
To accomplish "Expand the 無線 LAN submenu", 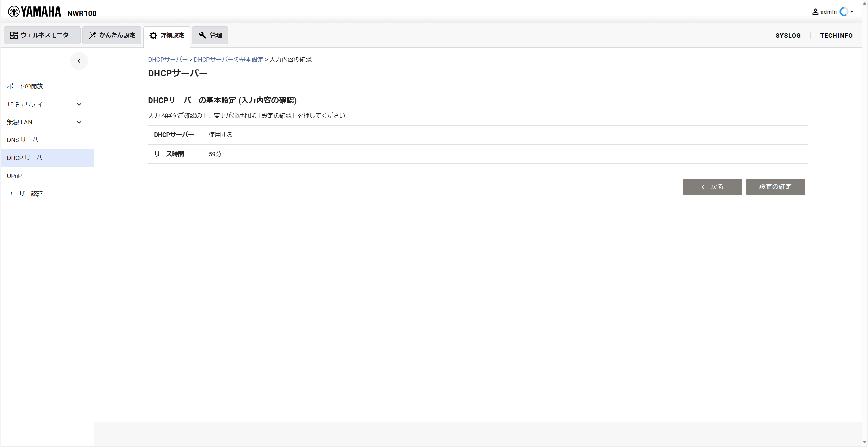I will (x=79, y=122).
